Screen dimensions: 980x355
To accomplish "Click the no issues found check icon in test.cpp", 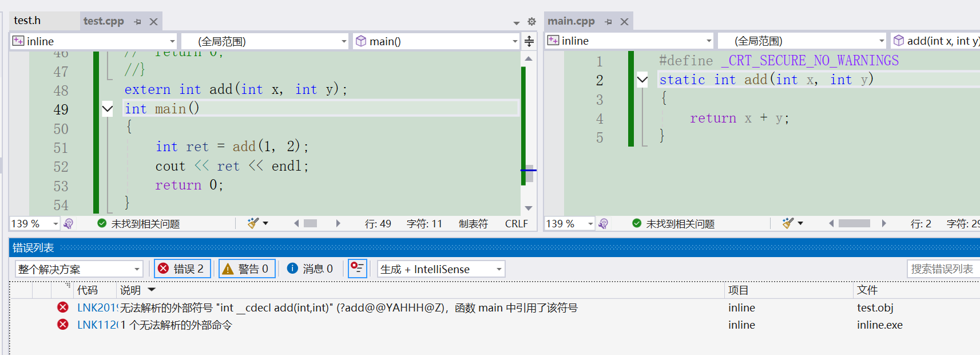I will [x=102, y=223].
